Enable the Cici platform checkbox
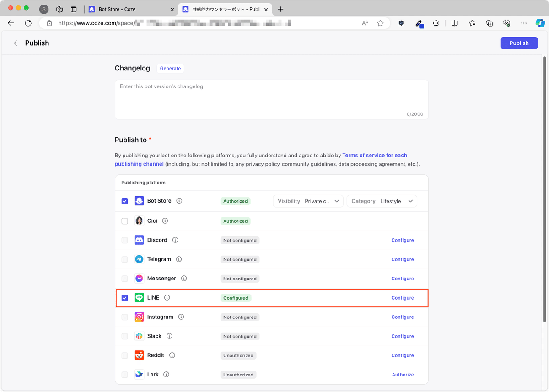The width and height of the screenshot is (549, 392). pos(125,221)
